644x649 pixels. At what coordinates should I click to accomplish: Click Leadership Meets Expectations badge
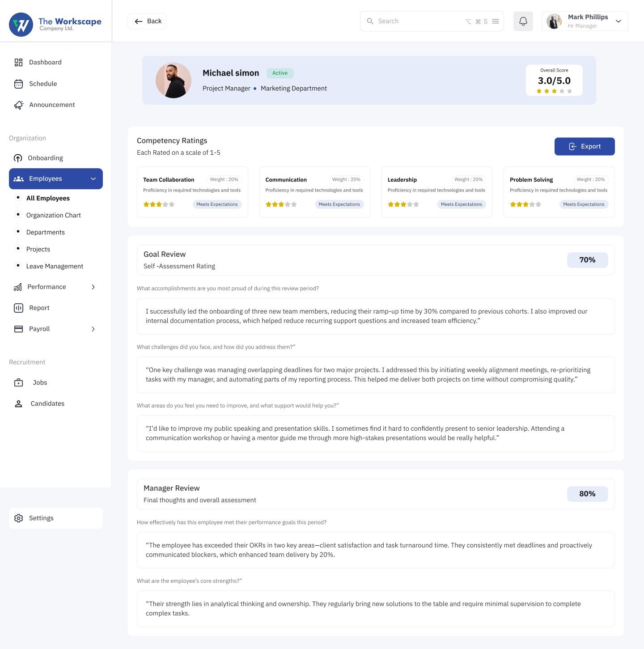point(462,204)
